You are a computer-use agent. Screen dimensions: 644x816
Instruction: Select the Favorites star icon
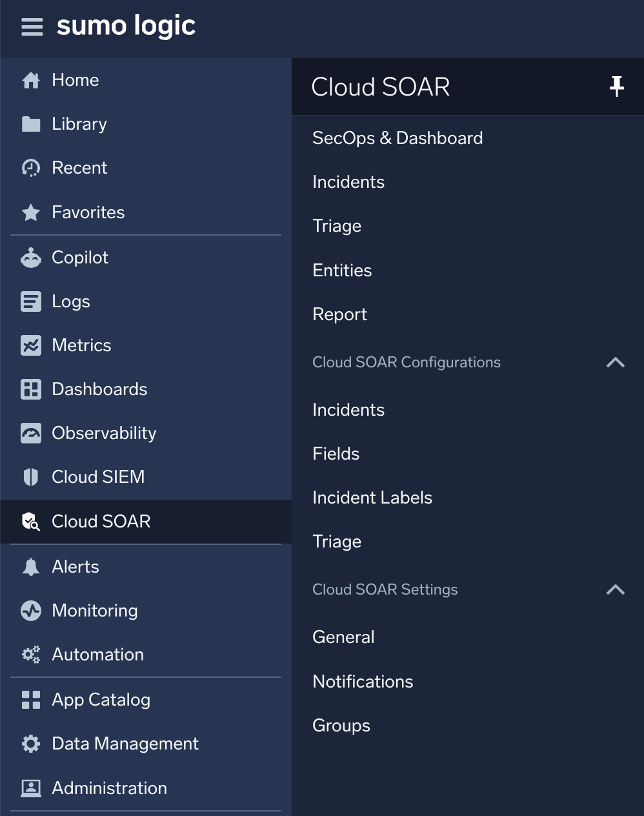(31, 212)
